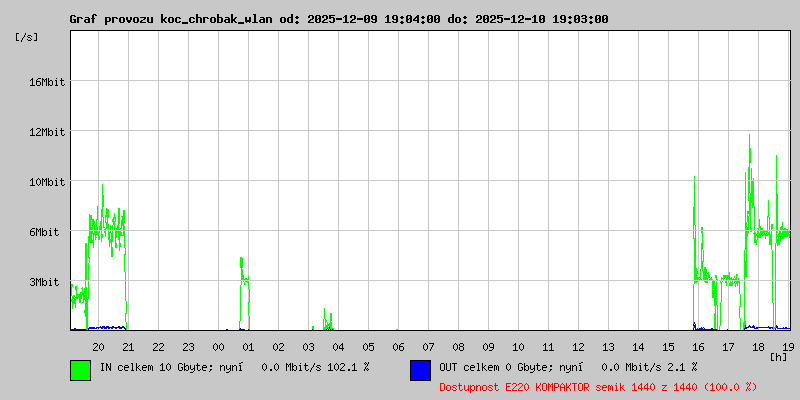Click the '15' hour label on the x-axis

click(668, 347)
